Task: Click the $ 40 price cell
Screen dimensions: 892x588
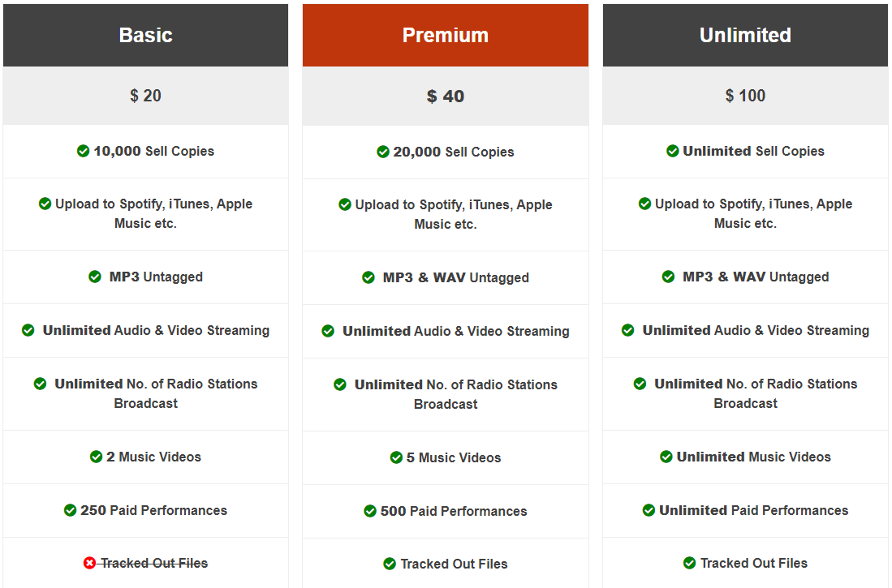Action: point(446,96)
